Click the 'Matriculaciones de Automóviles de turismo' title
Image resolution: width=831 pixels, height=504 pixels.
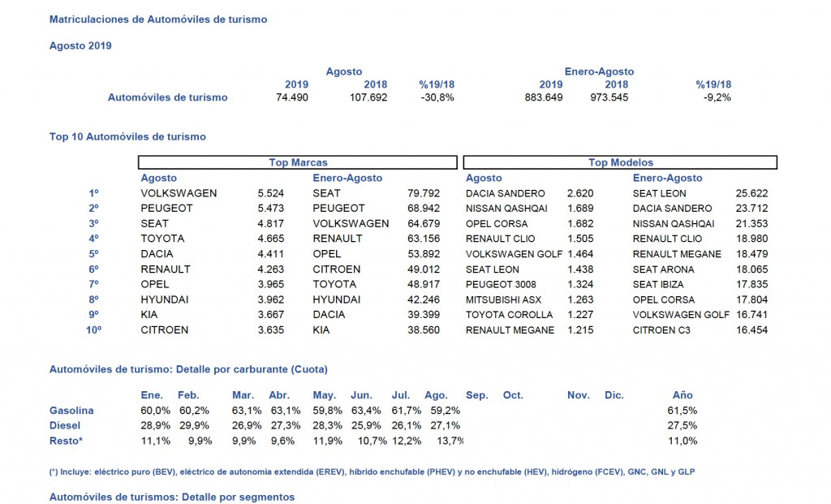click(158, 19)
